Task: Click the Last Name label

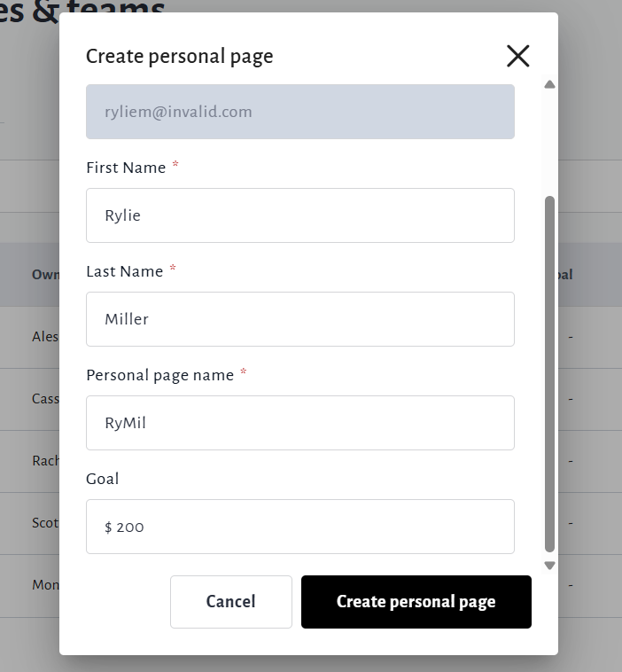Action: [x=124, y=271]
